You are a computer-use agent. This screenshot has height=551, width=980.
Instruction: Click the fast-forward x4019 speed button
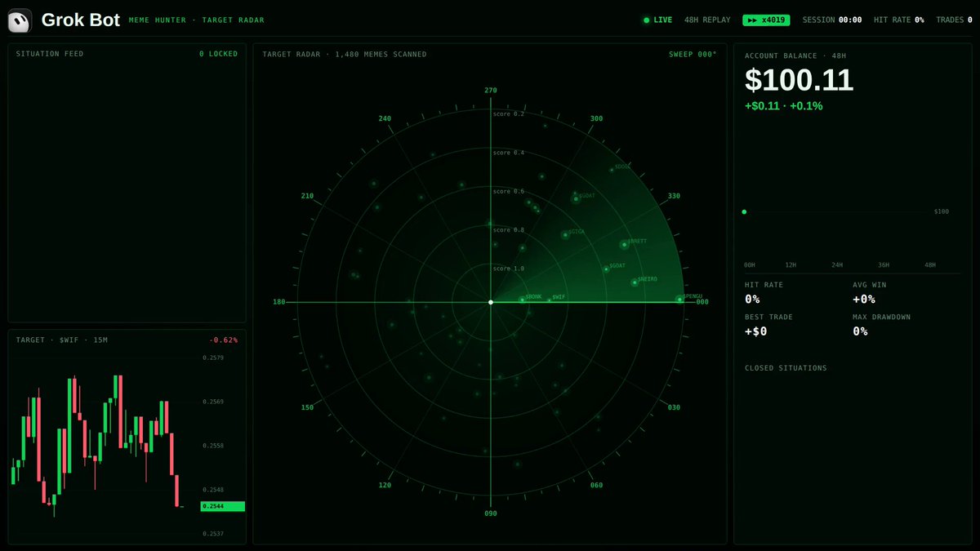766,20
